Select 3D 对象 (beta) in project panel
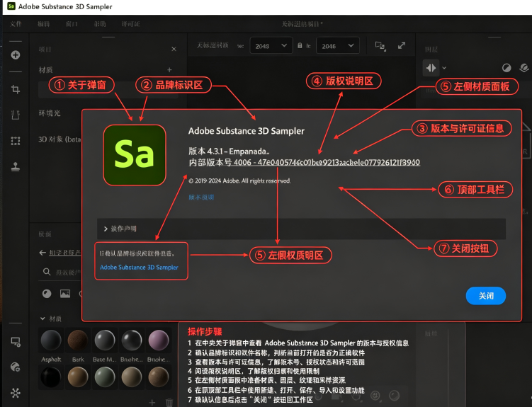 (60, 139)
